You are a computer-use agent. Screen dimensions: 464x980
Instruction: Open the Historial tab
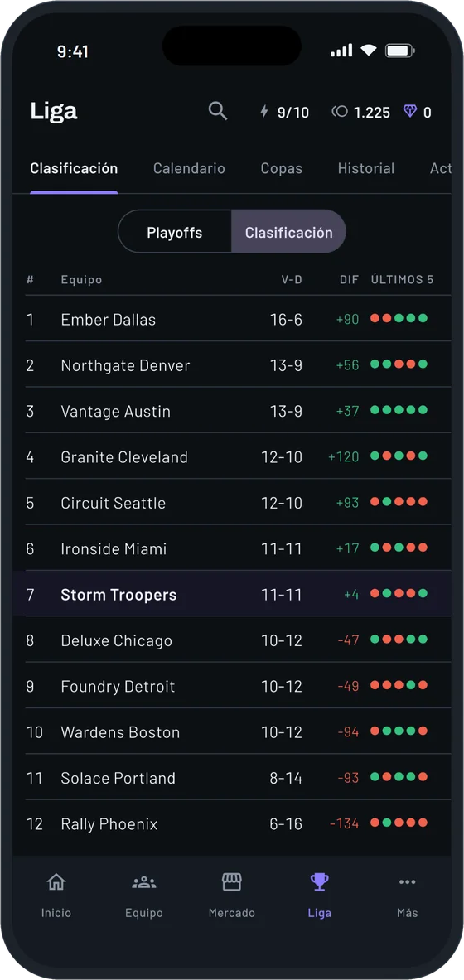(366, 168)
